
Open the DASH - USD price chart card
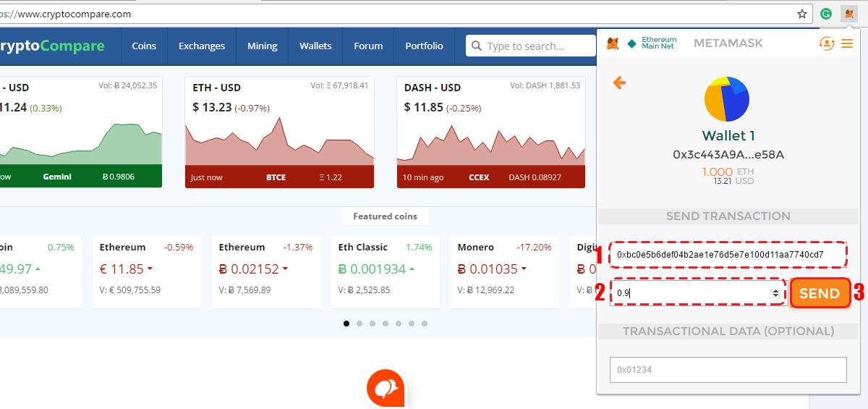click(490, 132)
